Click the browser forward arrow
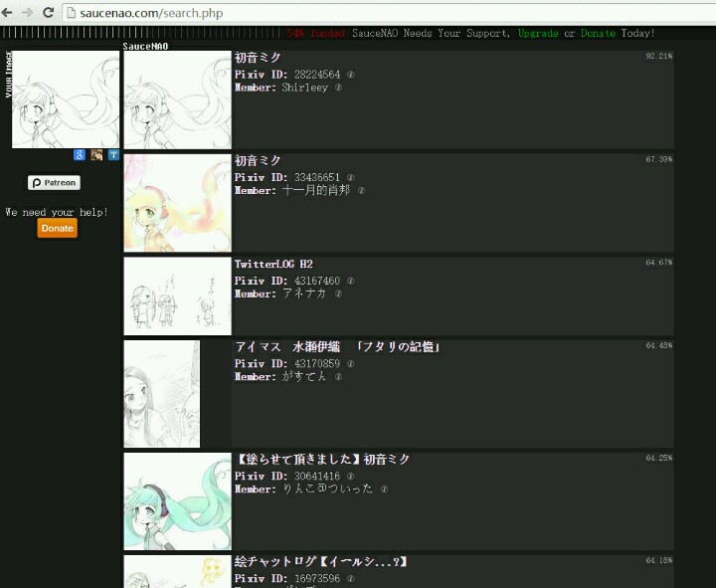 [x=27, y=12]
